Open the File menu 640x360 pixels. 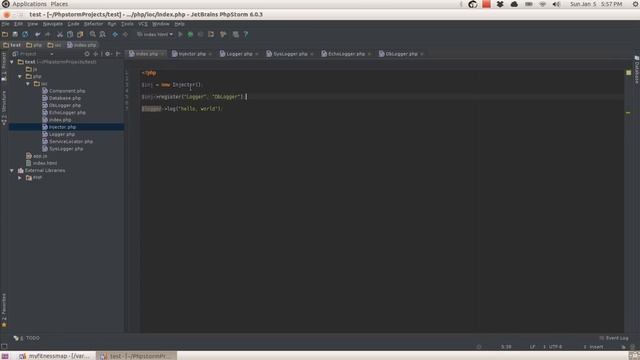(5, 24)
